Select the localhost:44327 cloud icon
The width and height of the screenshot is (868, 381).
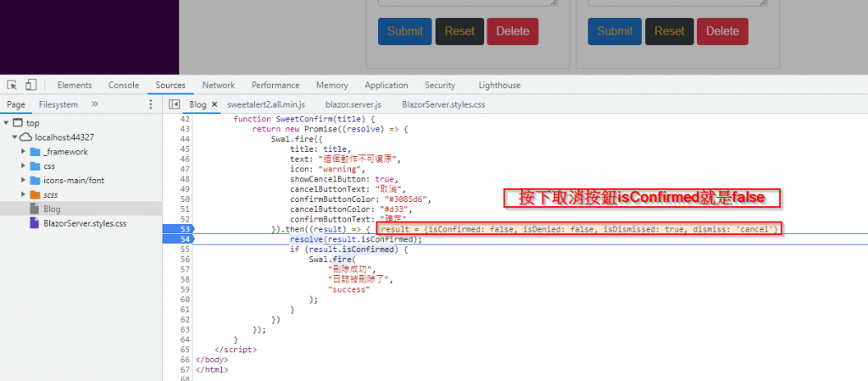click(x=26, y=137)
